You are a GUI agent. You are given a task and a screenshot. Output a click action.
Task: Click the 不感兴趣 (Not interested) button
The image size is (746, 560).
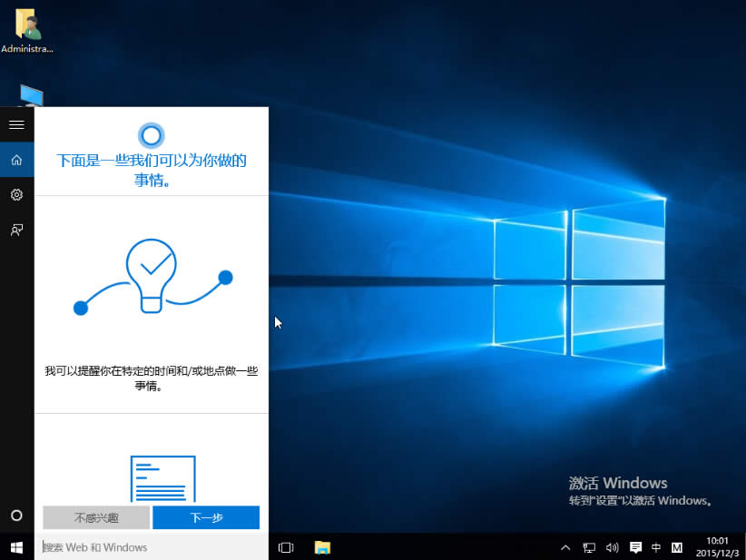pos(94,516)
